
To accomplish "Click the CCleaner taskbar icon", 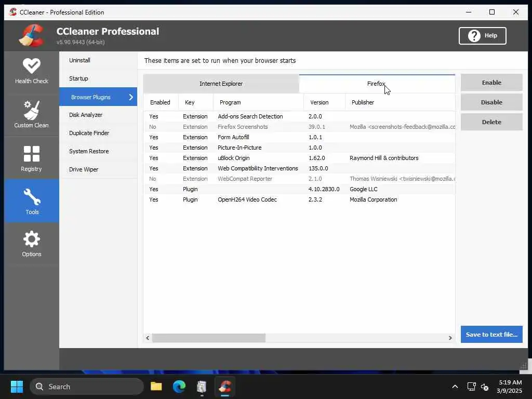I will (x=224, y=387).
